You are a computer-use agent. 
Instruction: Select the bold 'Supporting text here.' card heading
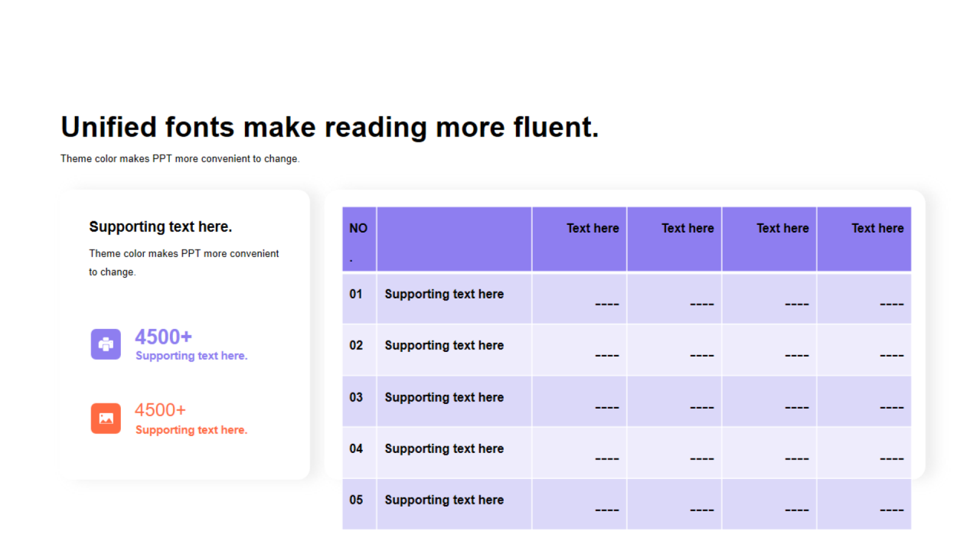click(x=160, y=227)
